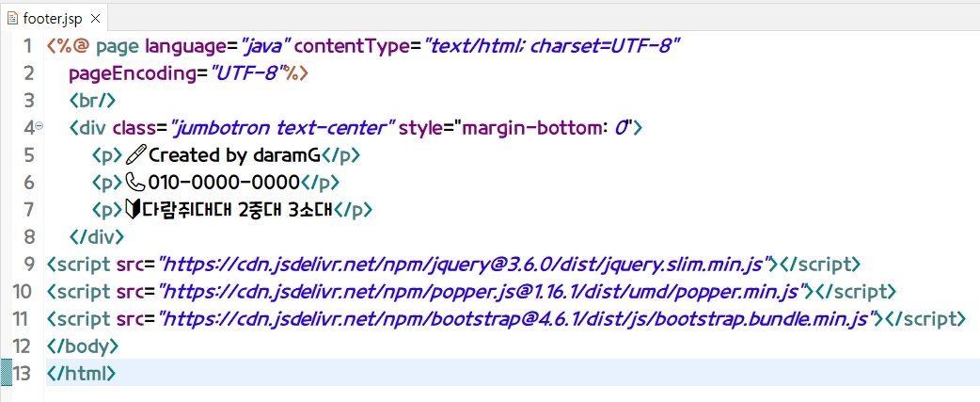Click the <br/> tag on line 3

(92, 101)
